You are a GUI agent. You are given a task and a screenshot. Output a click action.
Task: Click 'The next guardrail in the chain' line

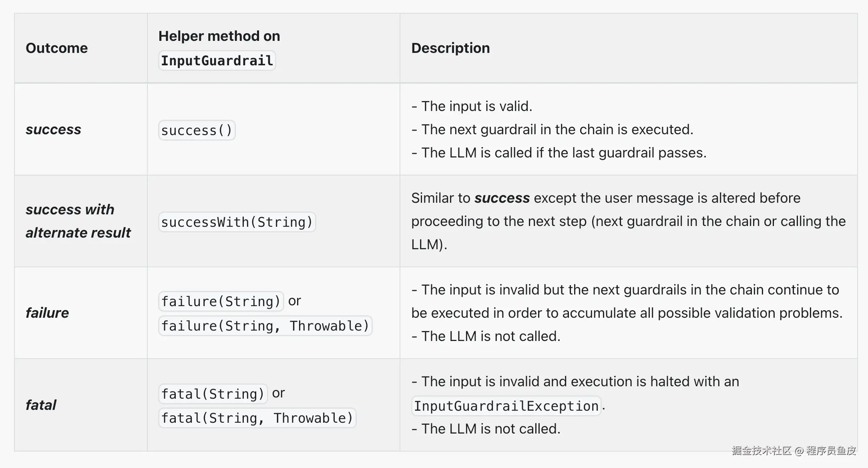tap(557, 129)
